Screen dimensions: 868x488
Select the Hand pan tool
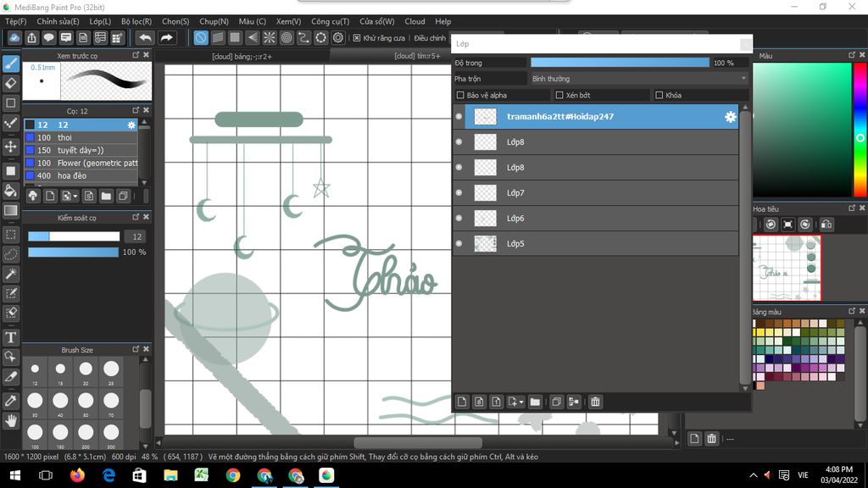coord(10,421)
